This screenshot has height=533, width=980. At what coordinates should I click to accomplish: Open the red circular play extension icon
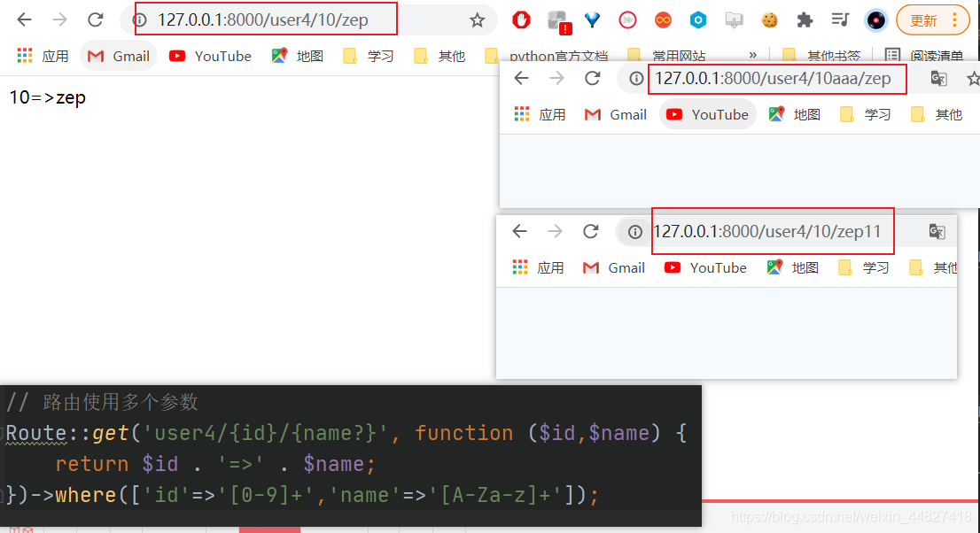pos(627,20)
